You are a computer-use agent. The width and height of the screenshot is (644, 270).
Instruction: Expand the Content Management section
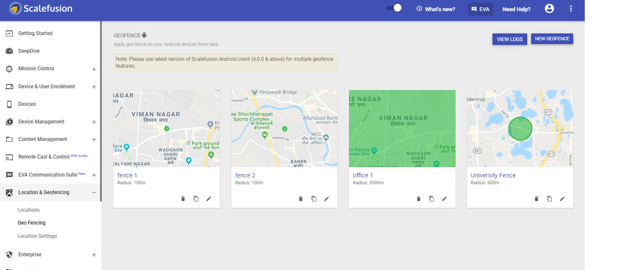tap(94, 140)
